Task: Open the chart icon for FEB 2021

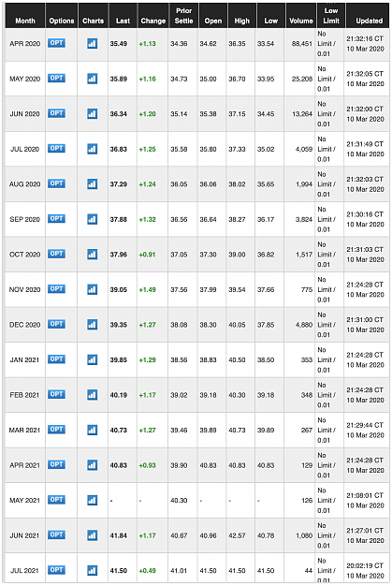Action: (92, 395)
